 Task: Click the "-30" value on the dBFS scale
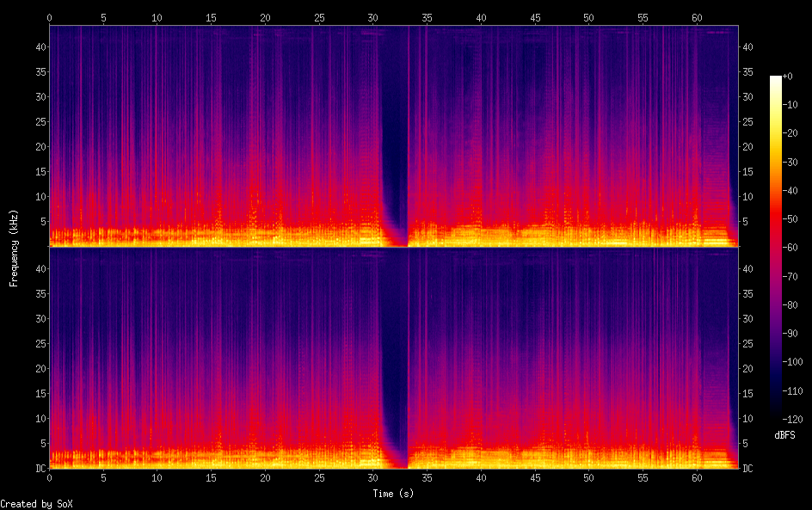790,162
